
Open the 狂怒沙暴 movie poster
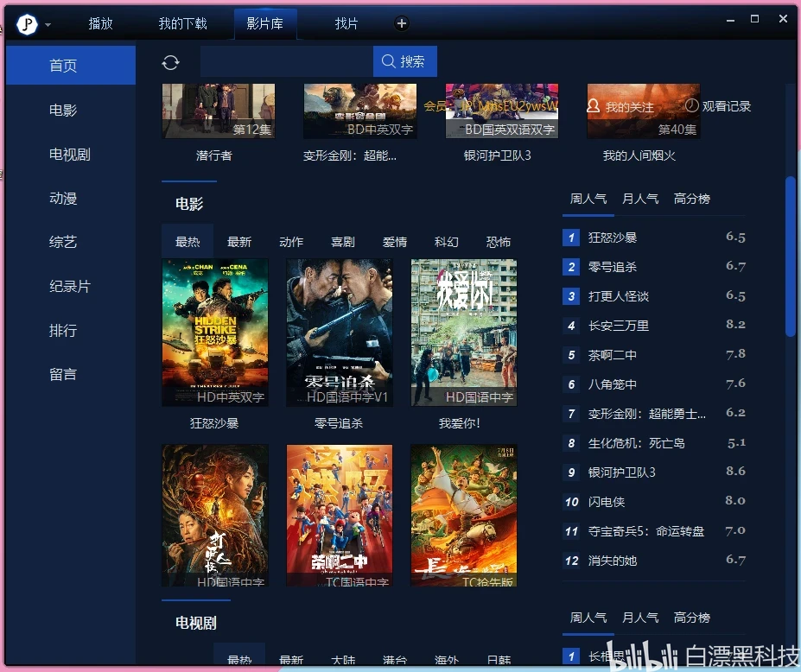point(215,333)
